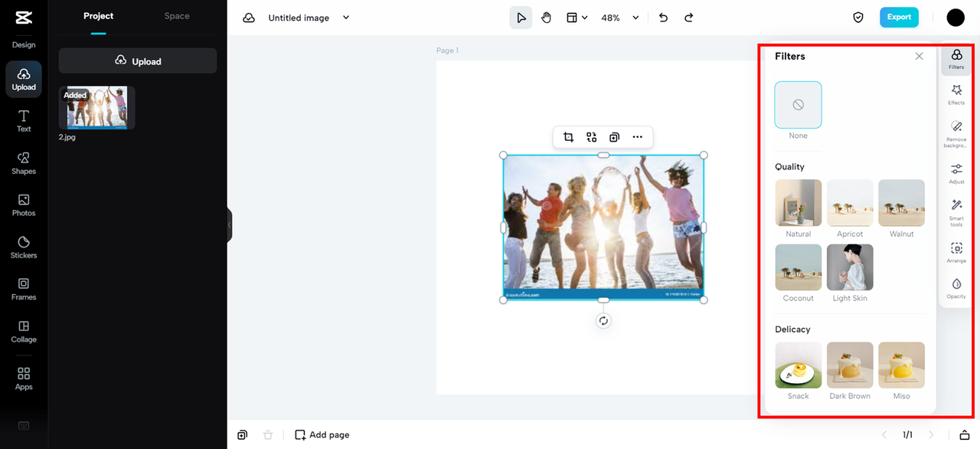Open the Stickers panel from left sidebar
This screenshot has width=980, height=449.
(23, 247)
